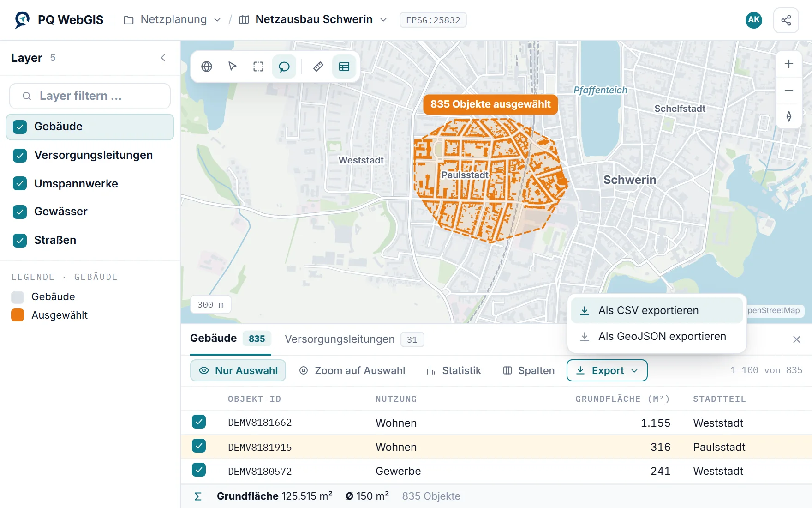This screenshot has width=812, height=508.
Task: Toggle Gebäude layer checkbox
Action: coord(20,127)
